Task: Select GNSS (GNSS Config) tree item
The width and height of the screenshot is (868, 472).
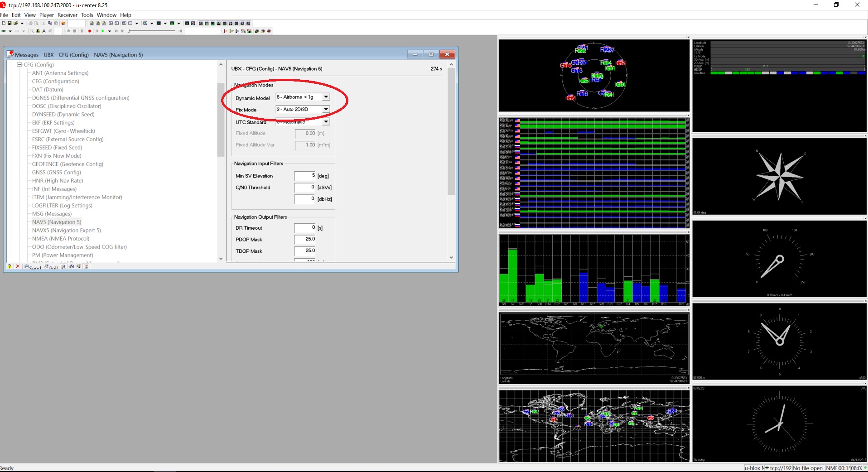Action: (x=57, y=172)
